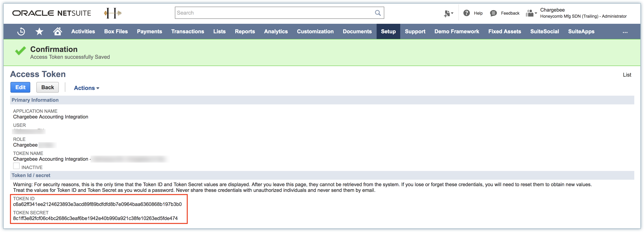The height and width of the screenshot is (232, 644).
Task: Open the Recent Records clock icon
Action: coord(21,31)
